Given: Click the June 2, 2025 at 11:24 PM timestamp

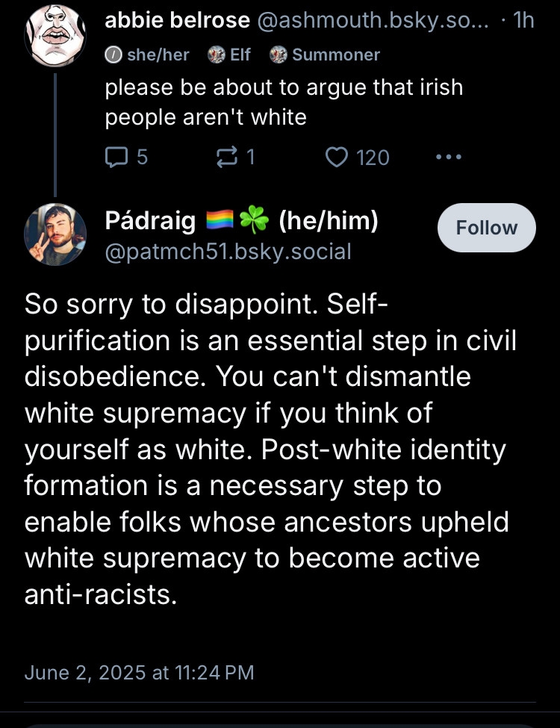Looking at the screenshot, I should [139, 672].
